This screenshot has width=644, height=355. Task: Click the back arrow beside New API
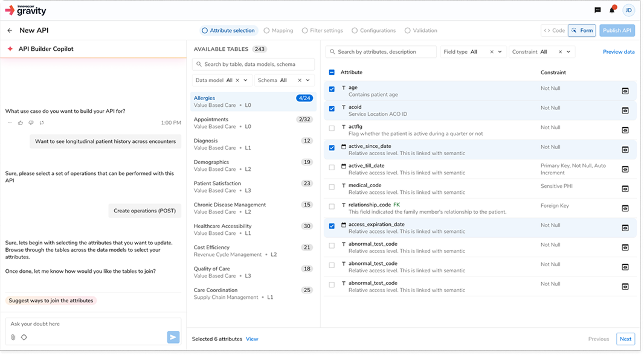(10, 30)
